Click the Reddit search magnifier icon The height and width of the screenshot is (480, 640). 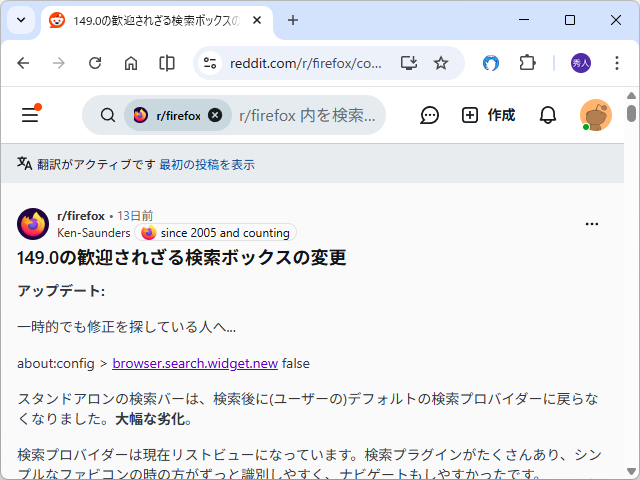(x=108, y=116)
